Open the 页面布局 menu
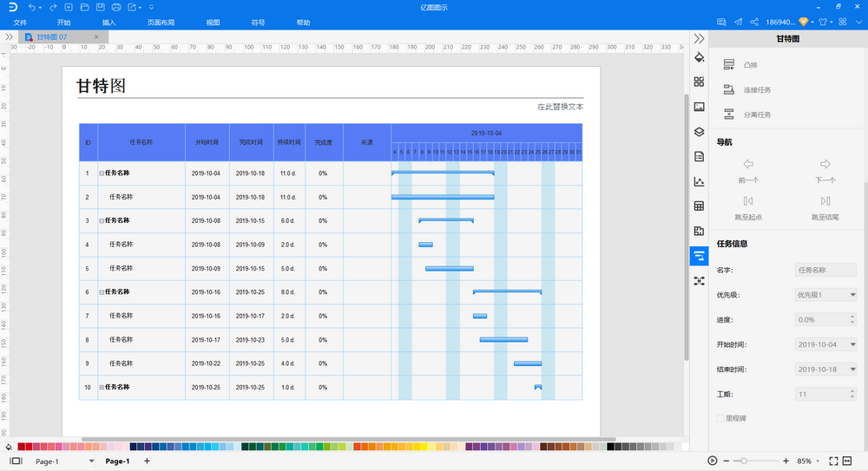Viewport: 868px width, 471px height. pyautogui.click(x=161, y=23)
